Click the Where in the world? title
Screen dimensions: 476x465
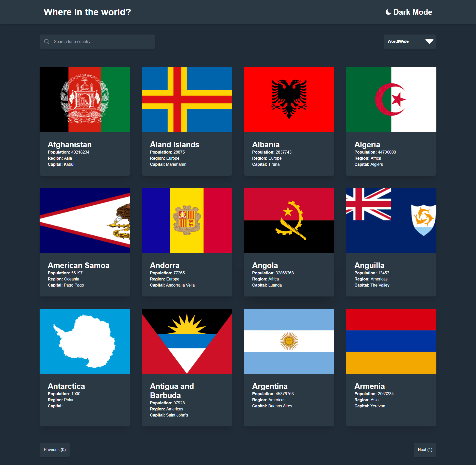(x=87, y=12)
